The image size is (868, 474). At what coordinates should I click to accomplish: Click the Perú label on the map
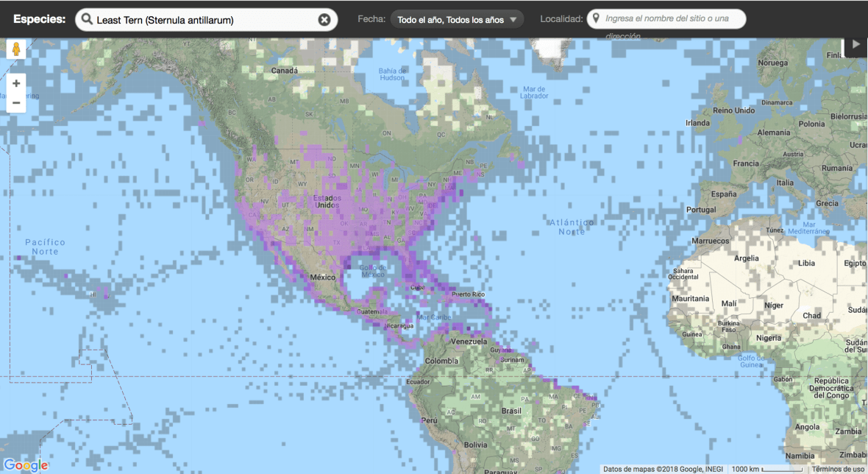point(429,420)
